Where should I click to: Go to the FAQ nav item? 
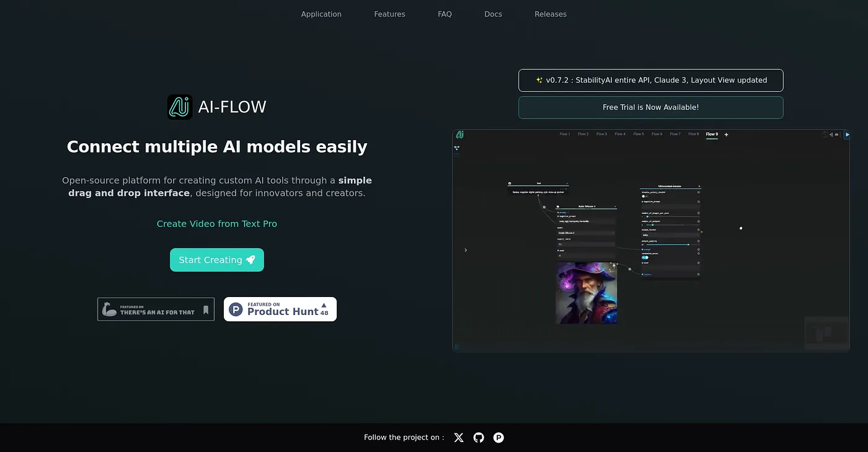coord(445,14)
